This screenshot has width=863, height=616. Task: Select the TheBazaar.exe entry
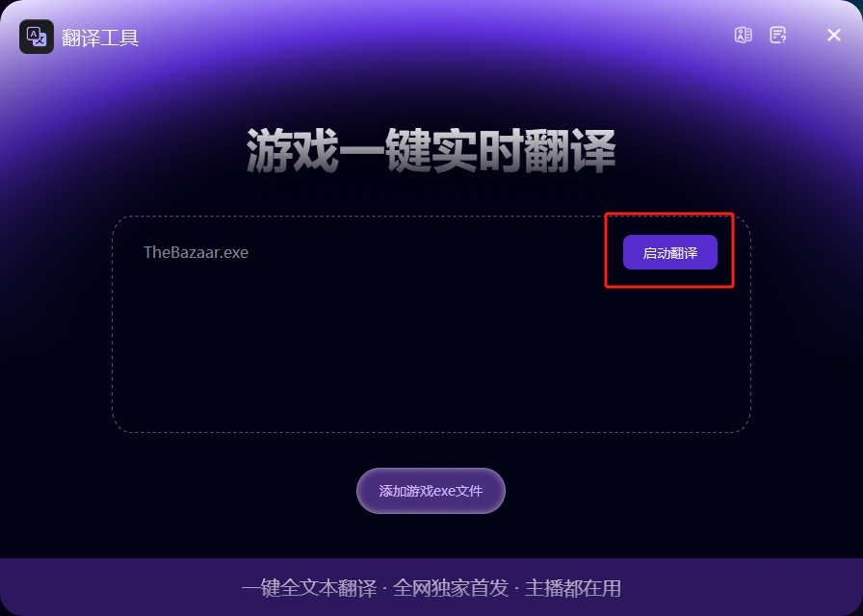pos(196,252)
